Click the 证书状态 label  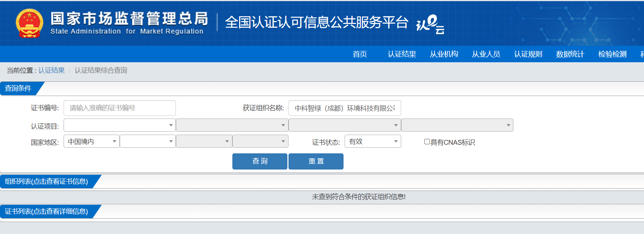coord(326,142)
